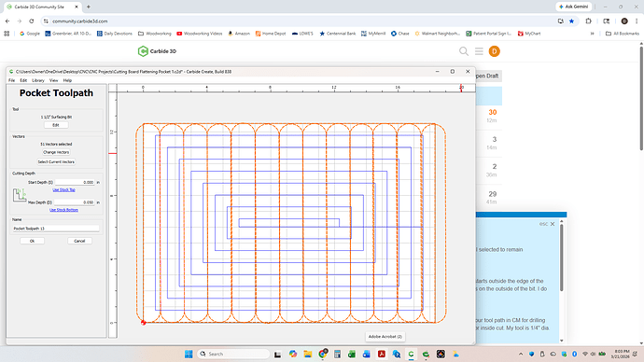Viewport: 644px width, 362px height.
Task: Open the File menu in Carbide Create
Action: (11, 80)
